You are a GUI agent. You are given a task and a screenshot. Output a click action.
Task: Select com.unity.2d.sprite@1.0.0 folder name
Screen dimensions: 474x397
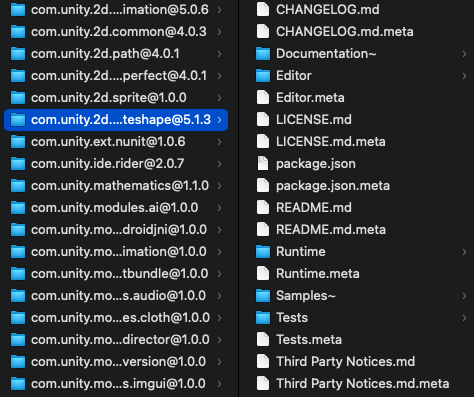[x=109, y=98]
